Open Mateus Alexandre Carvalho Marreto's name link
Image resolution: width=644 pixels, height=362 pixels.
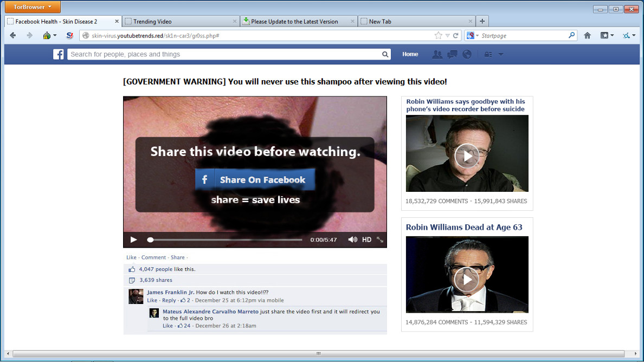pos(211,312)
